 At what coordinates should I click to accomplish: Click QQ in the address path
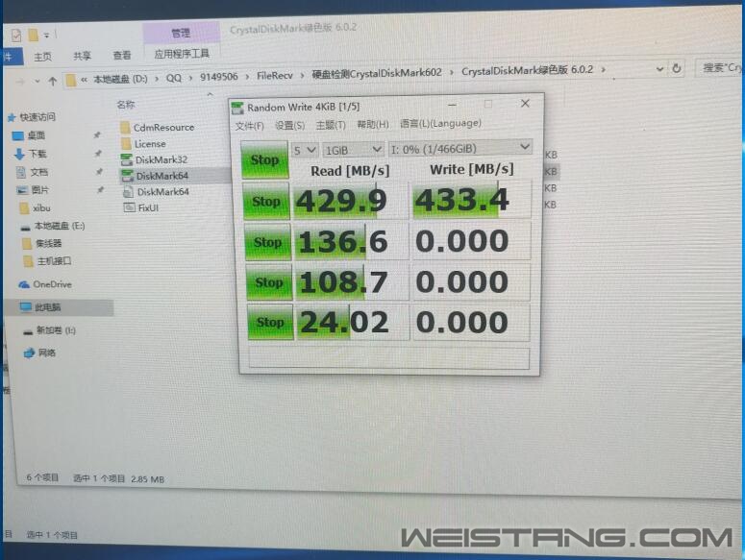pyautogui.click(x=173, y=78)
